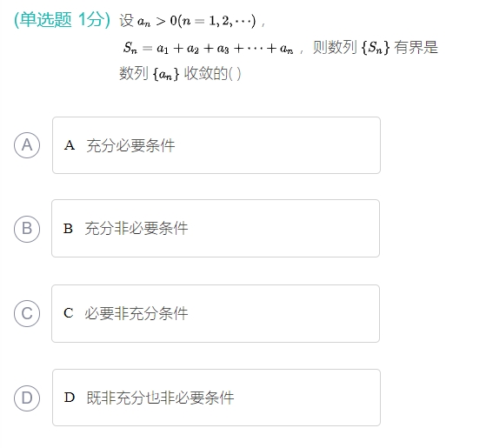Choose the circled C radio option
The width and height of the screenshot is (486, 448).
(27, 313)
